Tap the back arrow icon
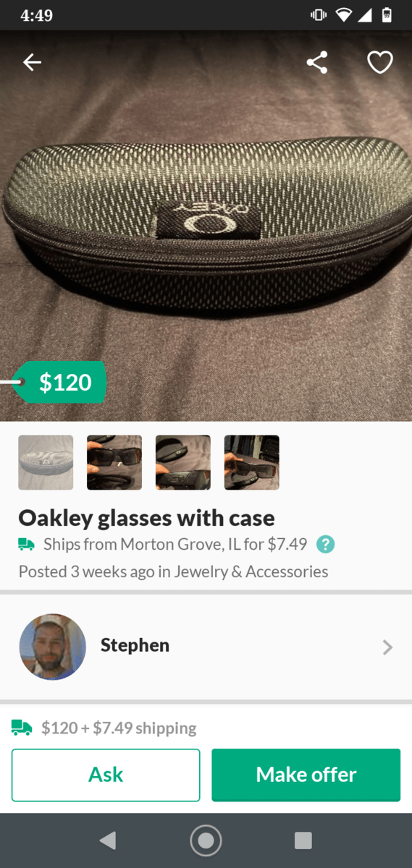This screenshot has width=412, height=868. 32,63
